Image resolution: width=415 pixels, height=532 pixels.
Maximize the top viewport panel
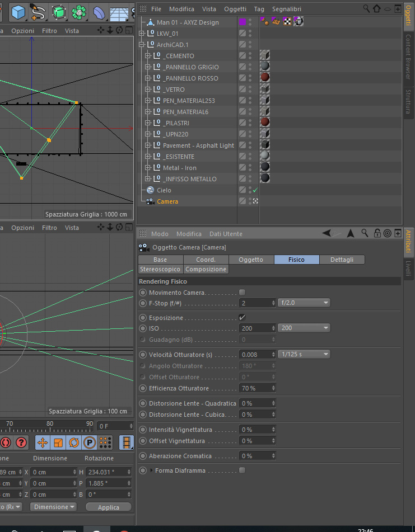click(x=129, y=30)
